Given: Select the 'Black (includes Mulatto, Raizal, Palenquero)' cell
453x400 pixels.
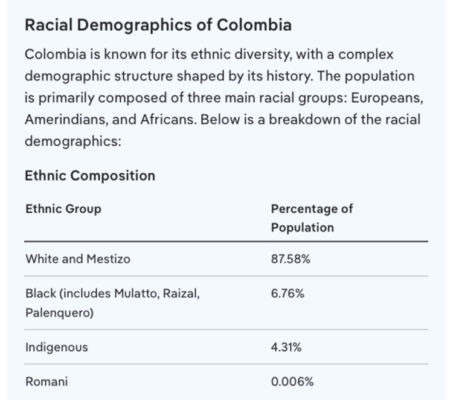Looking at the screenshot, I should [113, 303].
